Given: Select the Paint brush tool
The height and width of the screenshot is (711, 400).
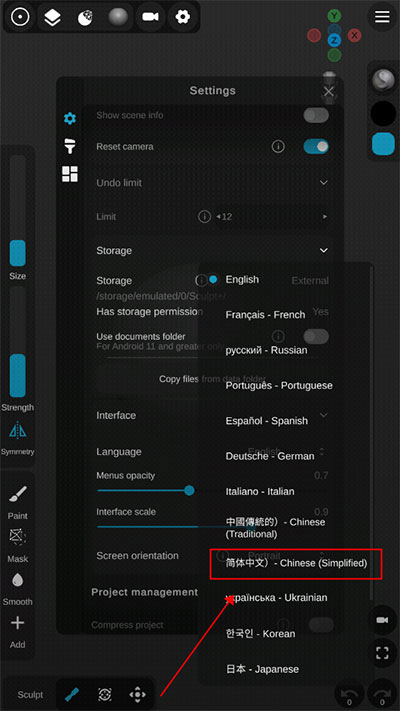Looking at the screenshot, I should coord(18,494).
